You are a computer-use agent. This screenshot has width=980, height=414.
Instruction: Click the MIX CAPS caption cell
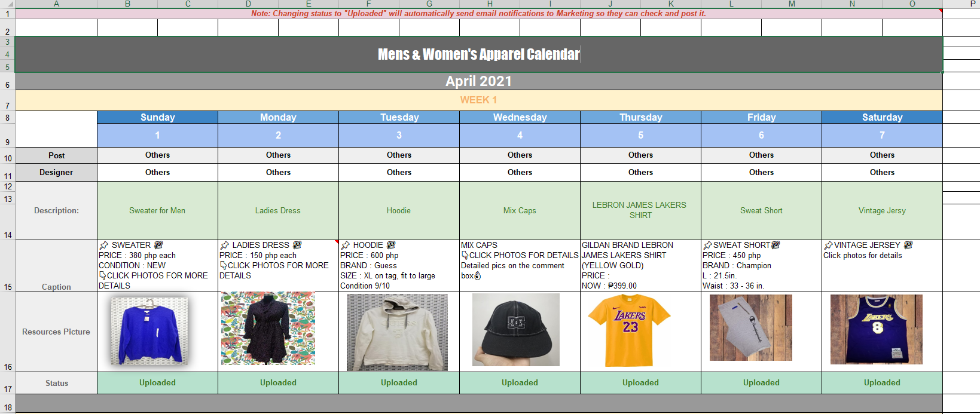(520, 266)
